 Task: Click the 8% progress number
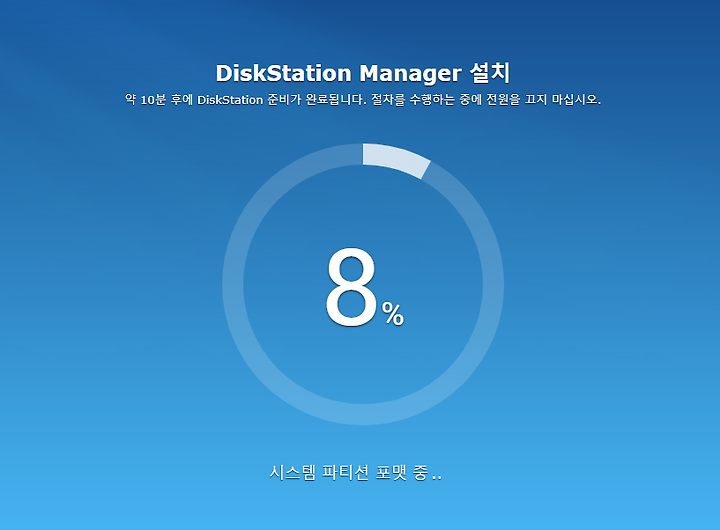365,287
